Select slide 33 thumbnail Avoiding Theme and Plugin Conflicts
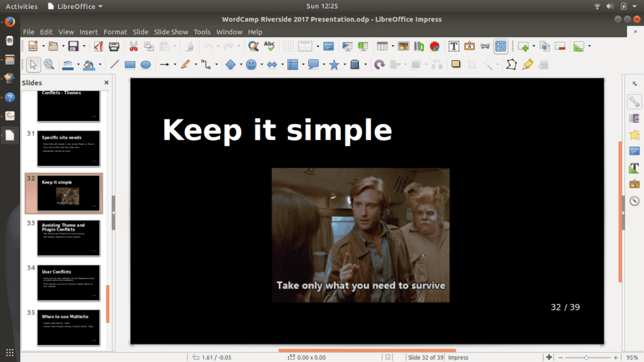The height and width of the screenshot is (362, 644). click(x=69, y=238)
